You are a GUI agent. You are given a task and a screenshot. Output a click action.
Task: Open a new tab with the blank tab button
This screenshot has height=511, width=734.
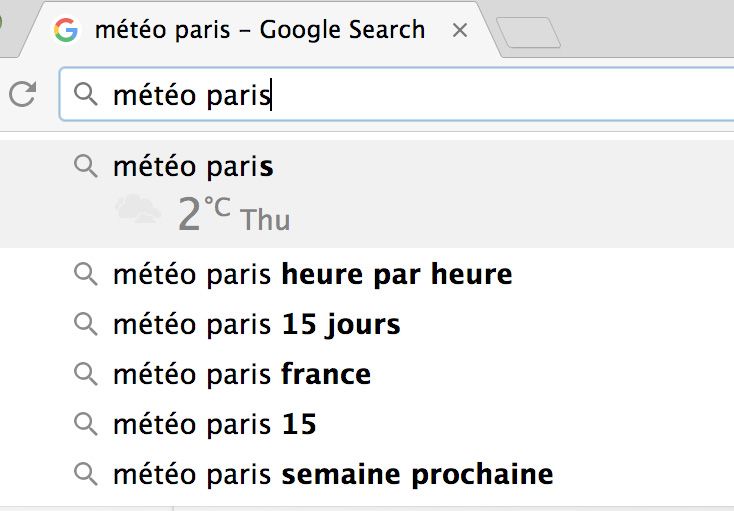(x=528, y=32)
